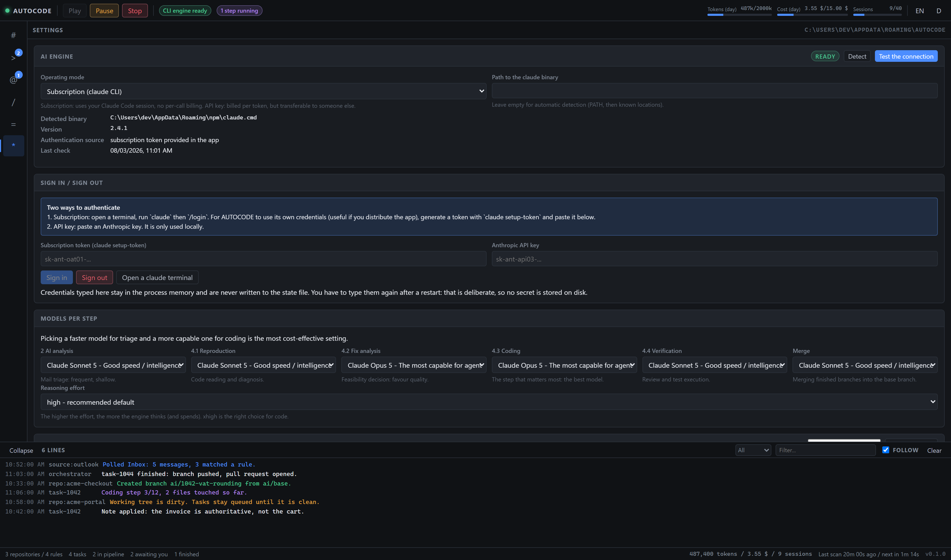Click the "Coding step 3/12" log line
The image size is (951, 560).
[x=174, y=492]
